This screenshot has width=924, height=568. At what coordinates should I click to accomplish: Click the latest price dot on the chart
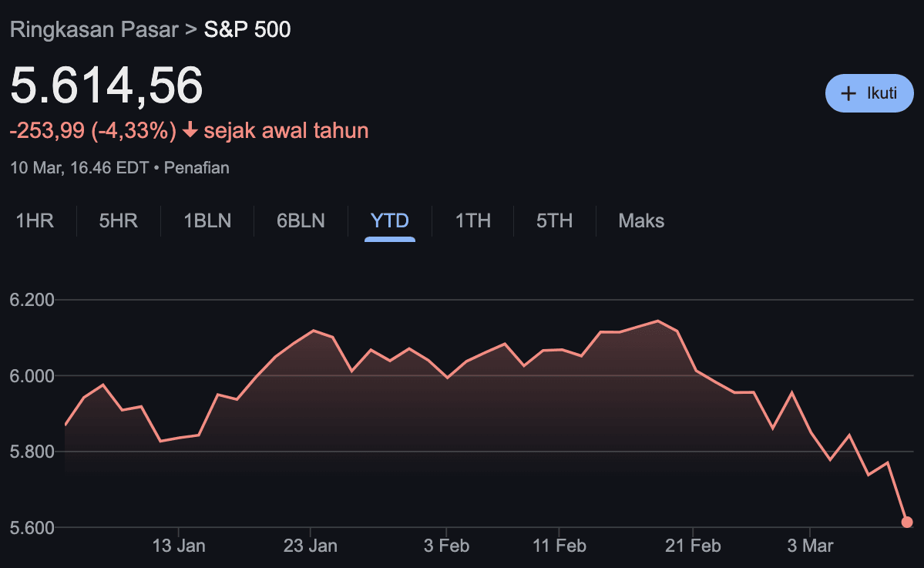click(907, 522)
